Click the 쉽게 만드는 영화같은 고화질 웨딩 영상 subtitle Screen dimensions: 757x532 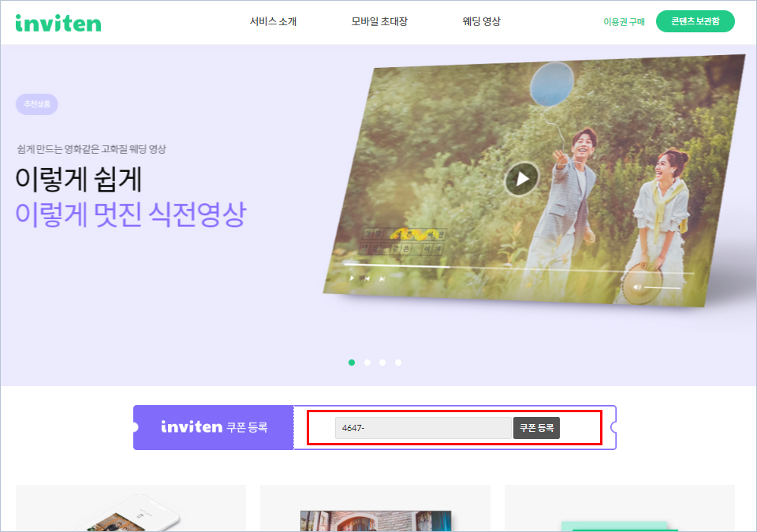click(x=91, y=149)
